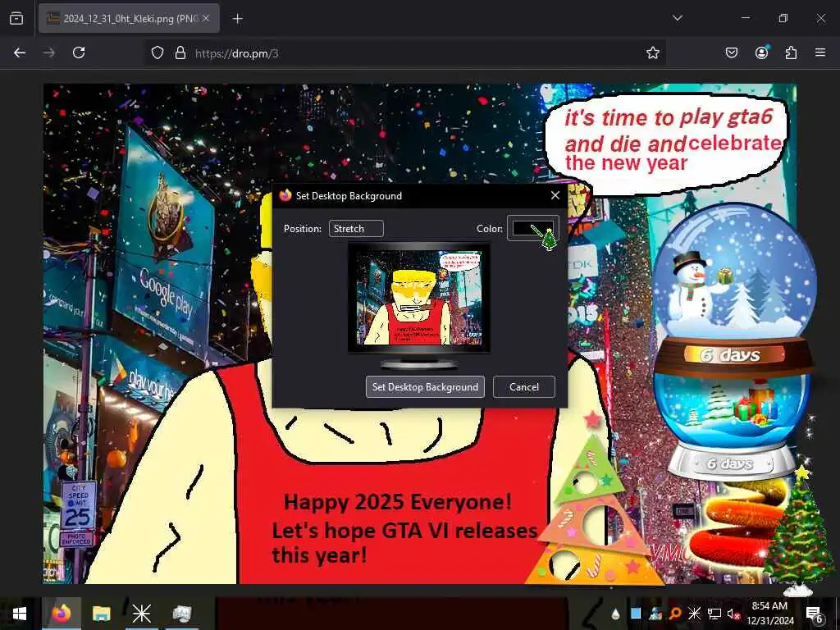The image size is (840, 630).
Task: Open the white asterisk taskbar app
Action: pyautogui.click(x=142, y=614)
